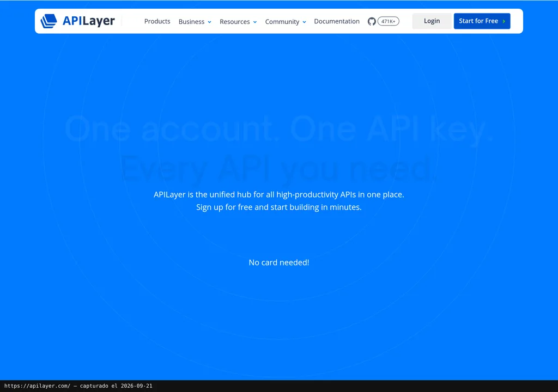Click 'APILayer is the unified hub' text line
The image size is (558, 392).
[x=279, y=194]
